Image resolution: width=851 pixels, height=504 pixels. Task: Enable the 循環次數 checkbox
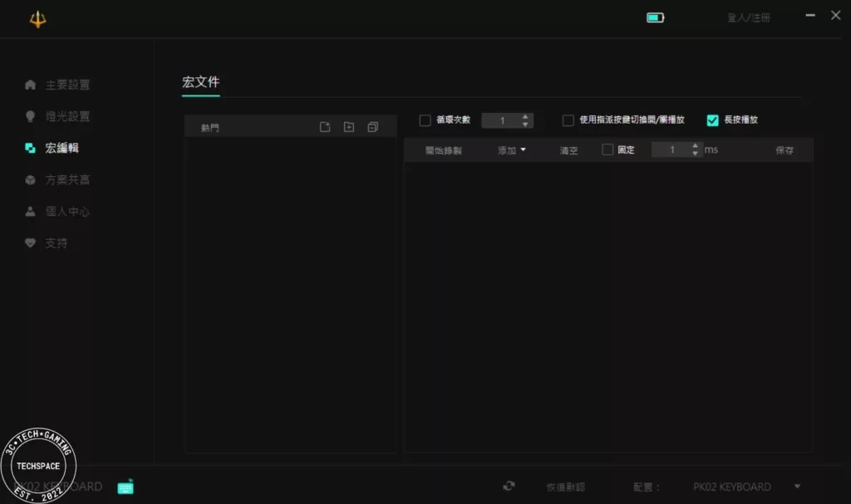(425, 120)
